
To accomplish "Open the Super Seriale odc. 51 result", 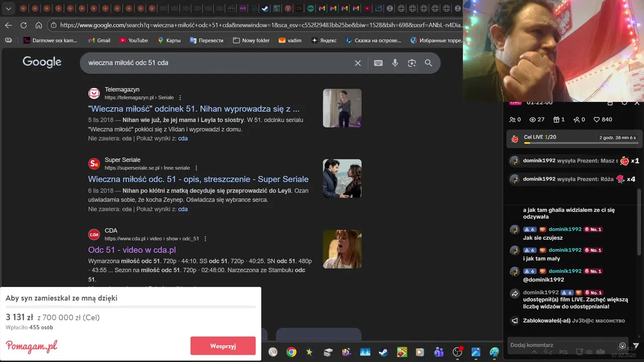I will coord(198,179).
